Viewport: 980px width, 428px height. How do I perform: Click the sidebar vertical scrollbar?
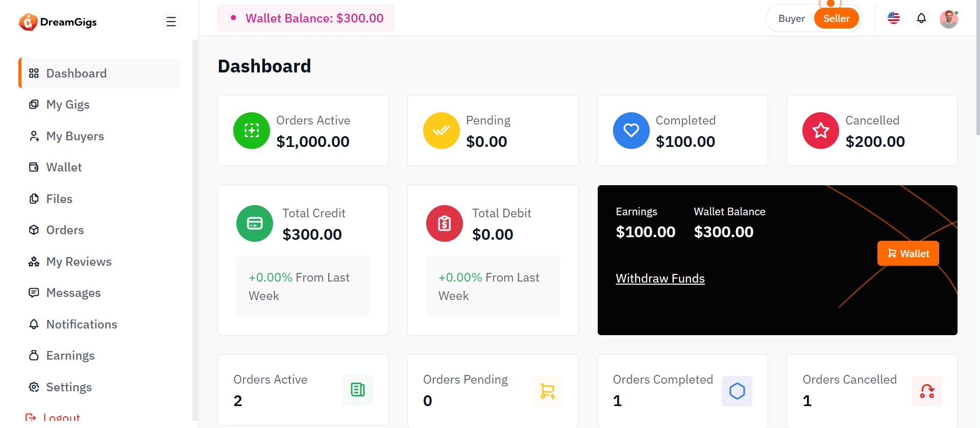click(195, 230)
